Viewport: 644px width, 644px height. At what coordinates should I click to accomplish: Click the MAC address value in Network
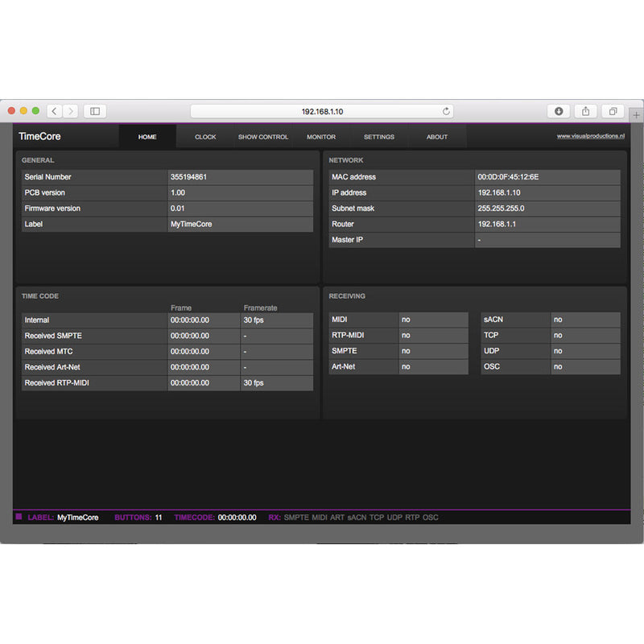click(508, 177)
